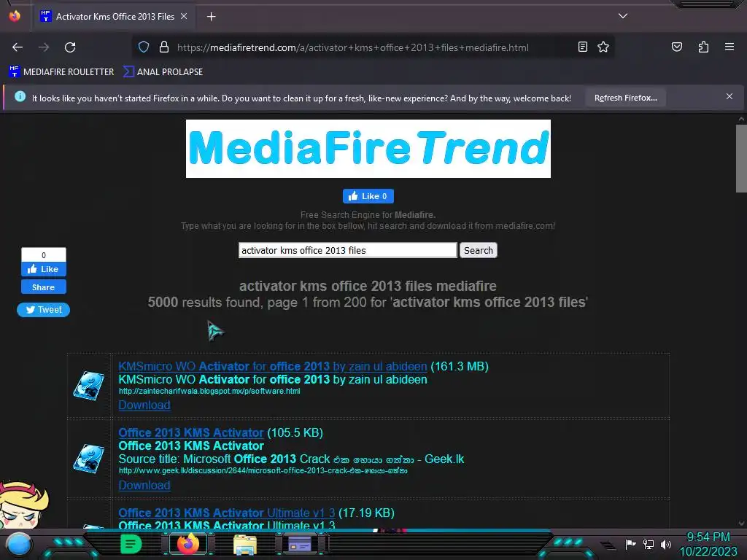Click the Refresh Firefox button

[x=625, y=98]
